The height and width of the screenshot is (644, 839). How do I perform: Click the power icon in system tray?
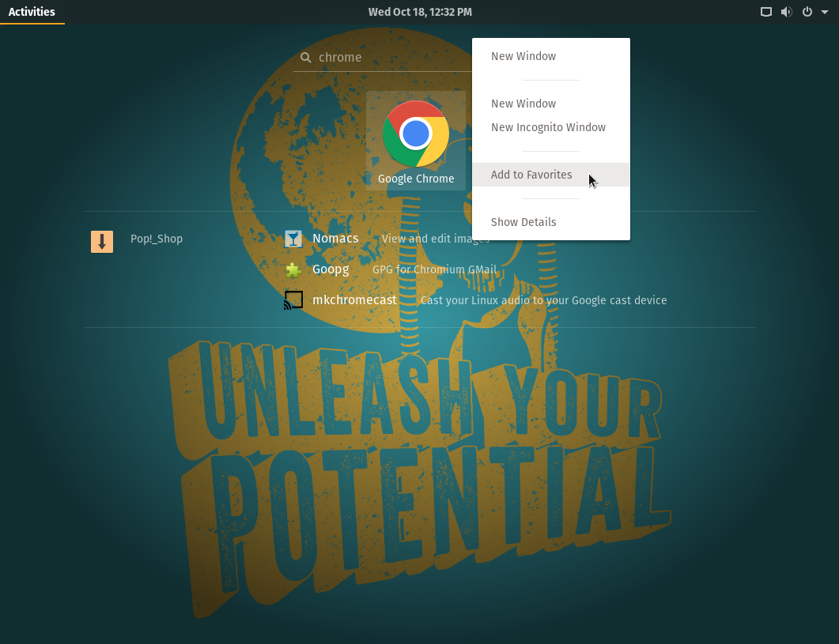tap(806, 12)
